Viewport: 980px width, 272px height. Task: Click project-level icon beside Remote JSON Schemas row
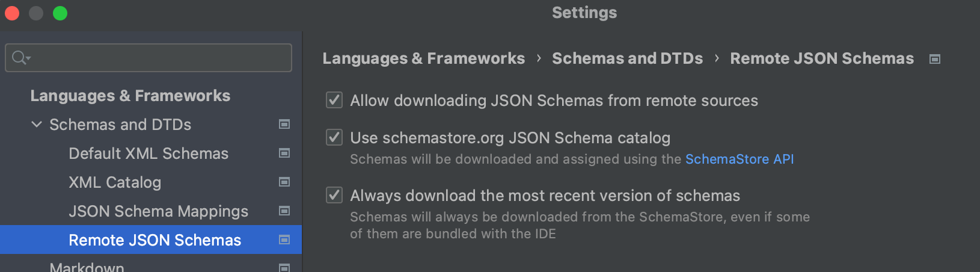(x=284, y=240)
